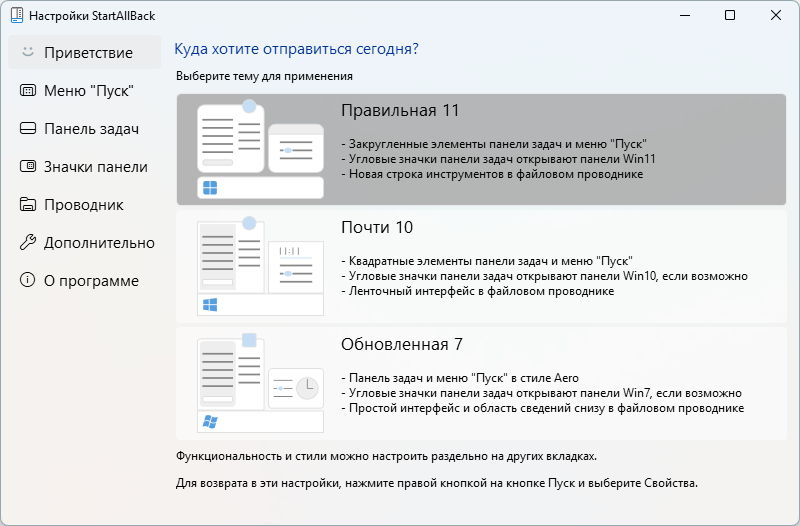Switch to Меню "Пуск" tab
Screen dimensions: 800x526
(84, 90)
